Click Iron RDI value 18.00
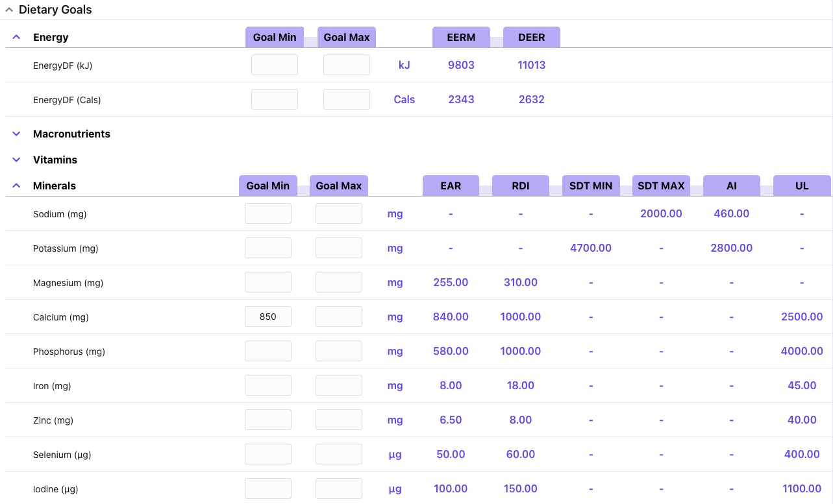The width and height of the screenshot is (833, 504). tap(521, 385)
